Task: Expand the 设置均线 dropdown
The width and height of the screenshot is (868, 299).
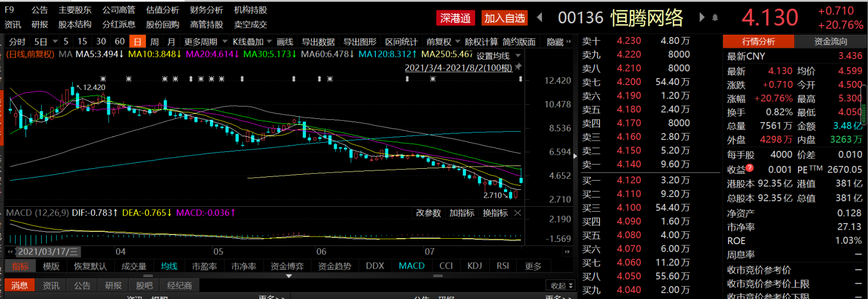Action: tap(518, 56)
